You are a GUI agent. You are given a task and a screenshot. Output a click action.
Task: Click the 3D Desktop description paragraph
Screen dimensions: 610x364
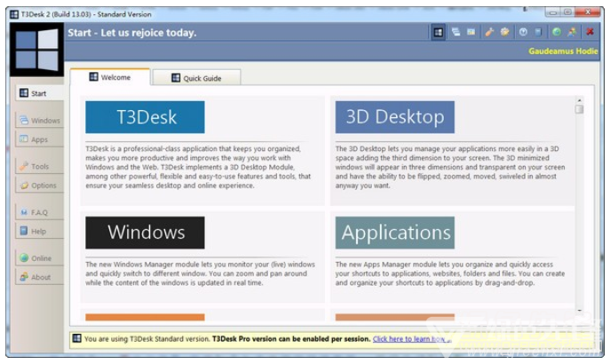(450, 167)
